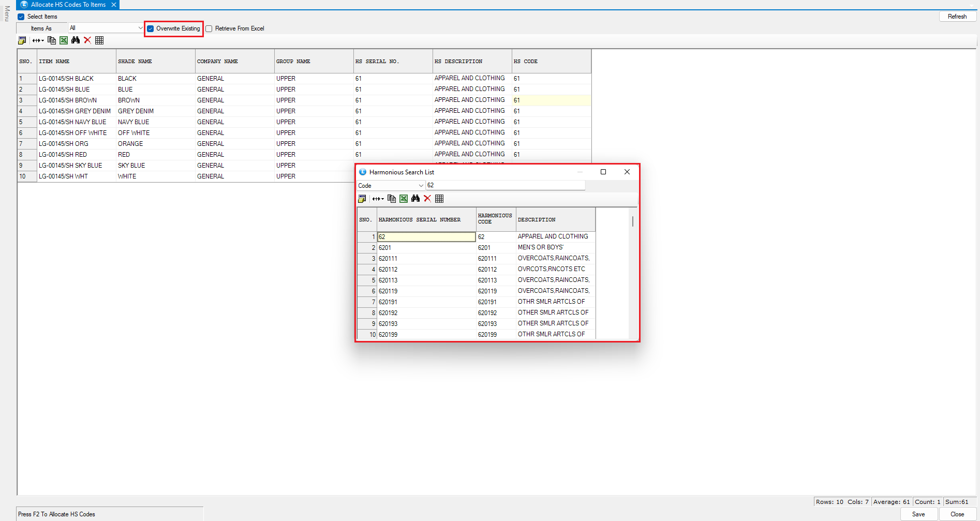Click the grid icon in Harmonious Search List
980x521 pixels.
coord(439,199)
